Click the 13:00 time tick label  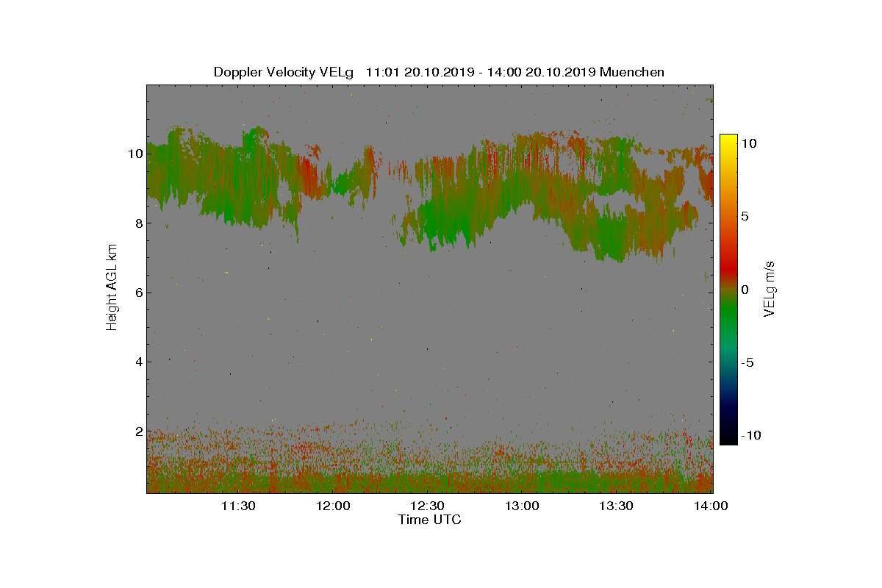pyautogui.click(x=522, y=506)
